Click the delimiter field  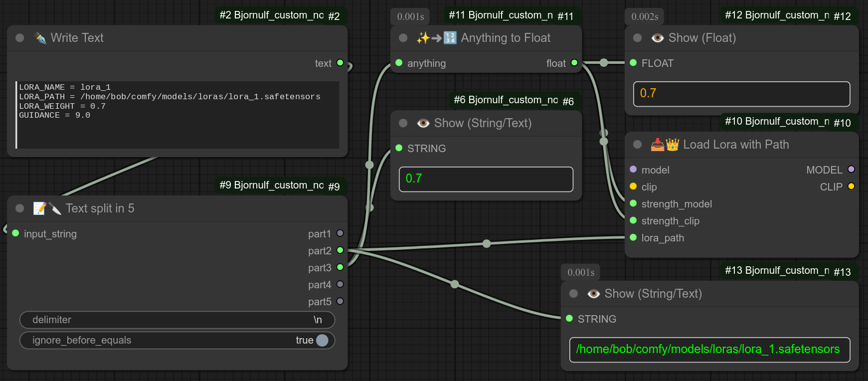(177, 320)
